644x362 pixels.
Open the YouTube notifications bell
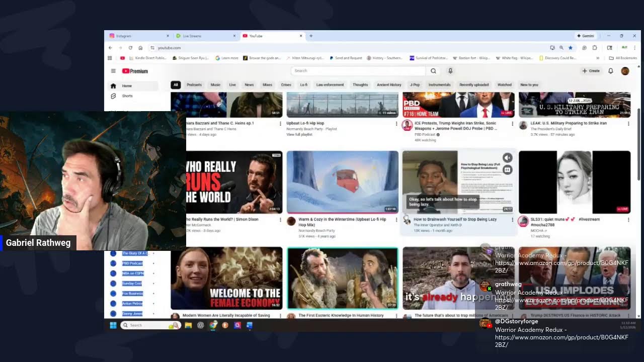click(611, 71)
